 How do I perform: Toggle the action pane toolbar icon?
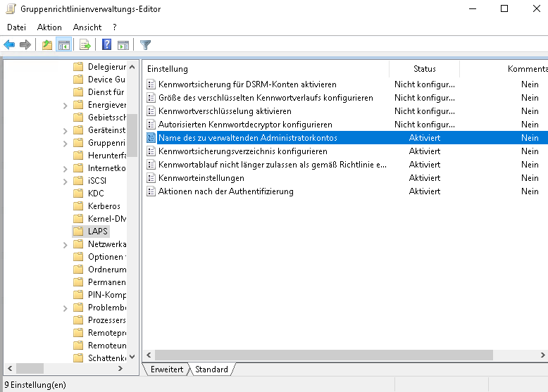[x=123, y=45]
